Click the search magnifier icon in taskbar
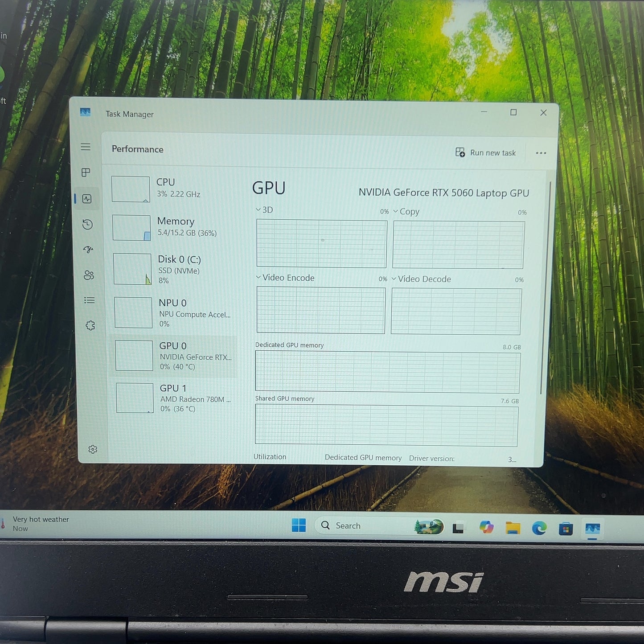The height and width of the screenshot is (644, 644). click(x=326, y=525)
